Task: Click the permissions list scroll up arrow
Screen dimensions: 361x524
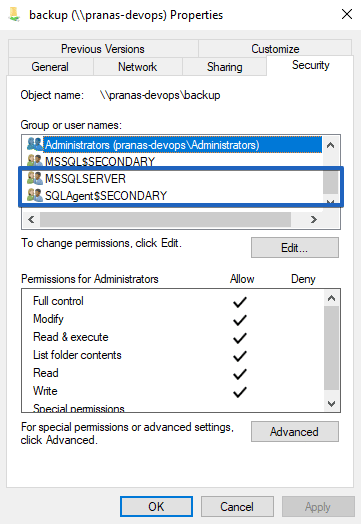Action: (x=331, y=298)
